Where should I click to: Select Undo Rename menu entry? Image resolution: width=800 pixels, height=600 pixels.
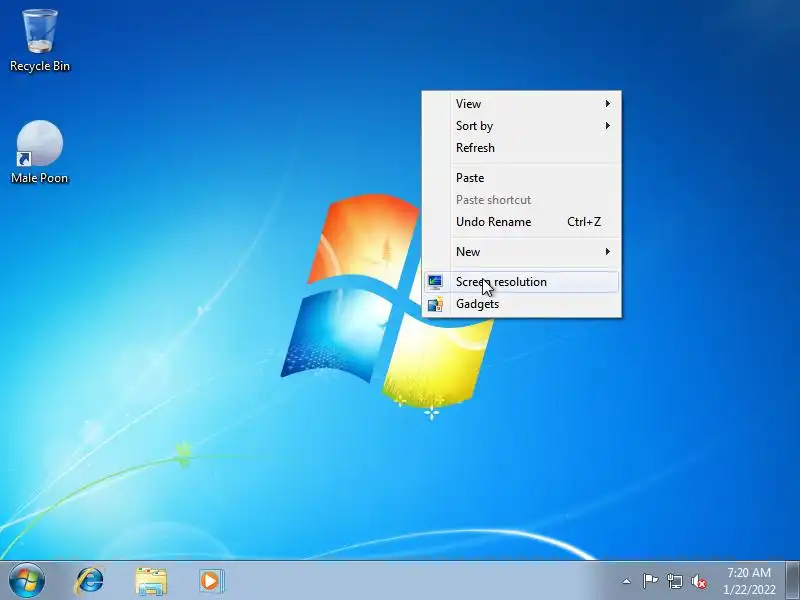tap(521, 221)
